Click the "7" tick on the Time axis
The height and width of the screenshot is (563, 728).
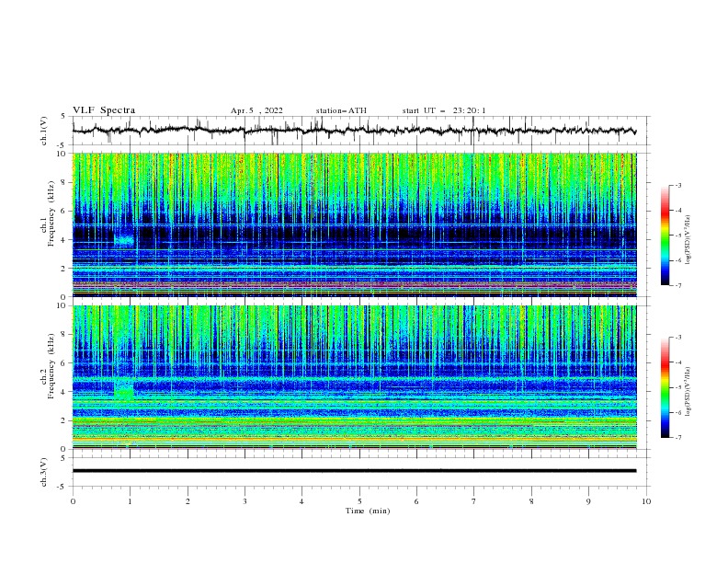point(474,501)
